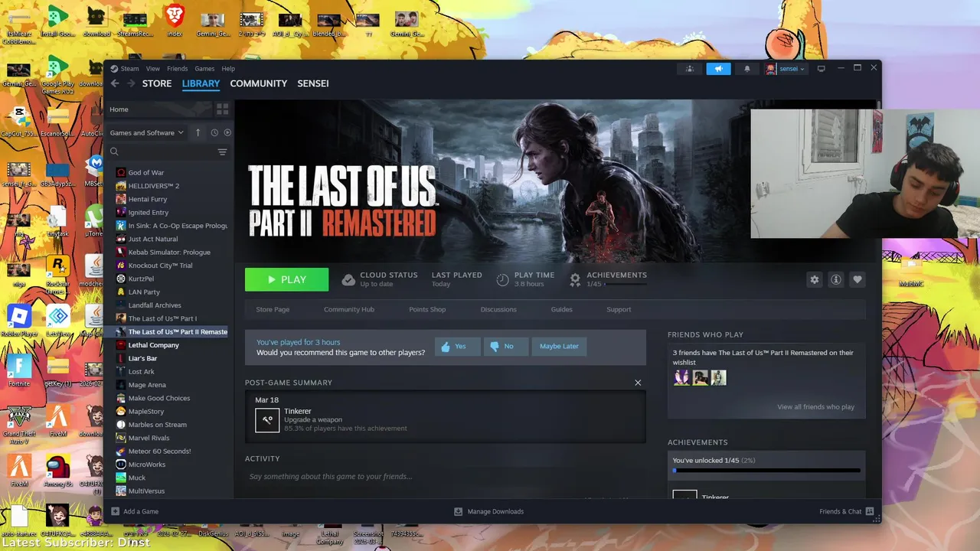Toggle the library collections grid view icon
The image size is (980, 551).
[x=223, y=109]
